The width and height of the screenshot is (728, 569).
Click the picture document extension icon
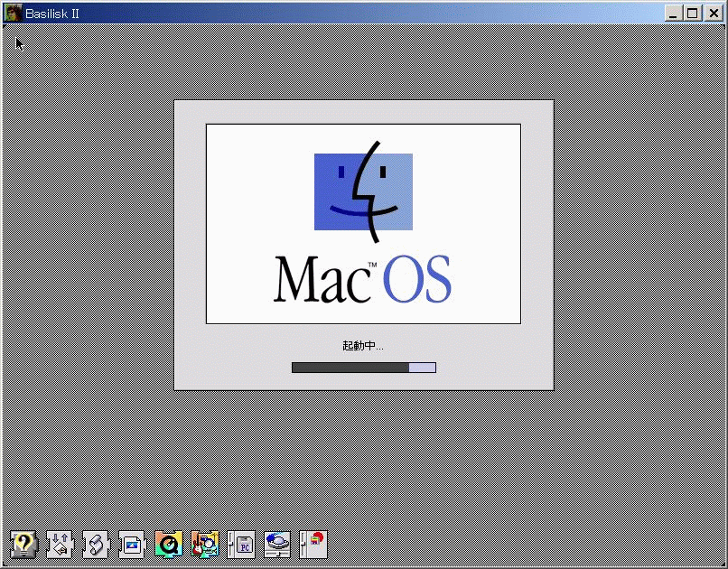click(x=132, y=545)
